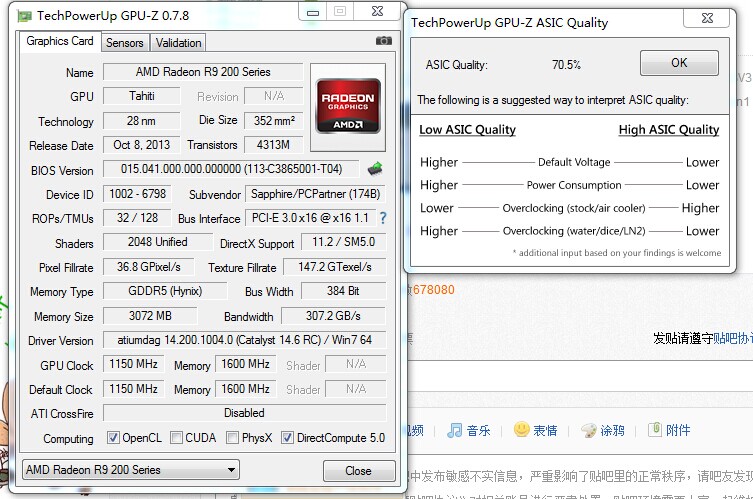Click the BIOS save chip icon

(375, 169)
